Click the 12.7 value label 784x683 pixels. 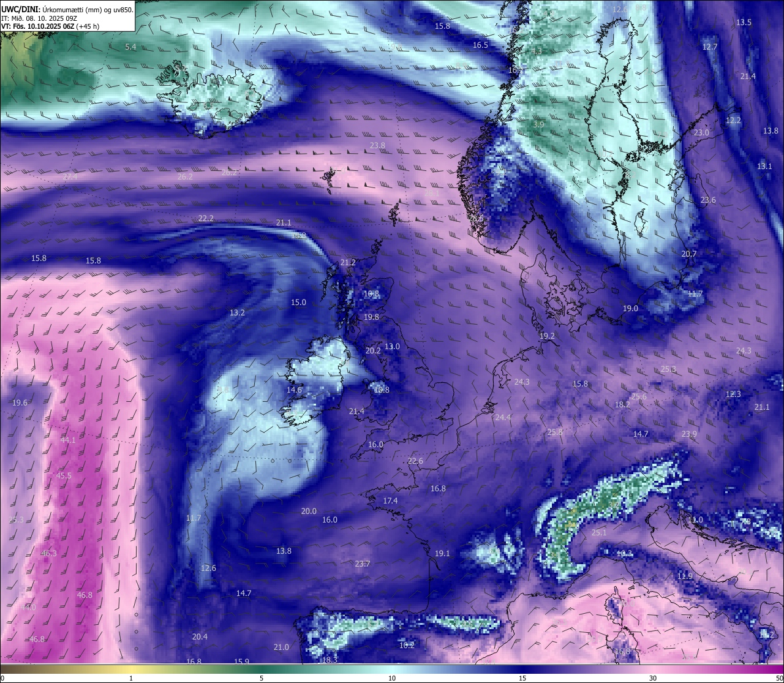[x=709, y=47]
